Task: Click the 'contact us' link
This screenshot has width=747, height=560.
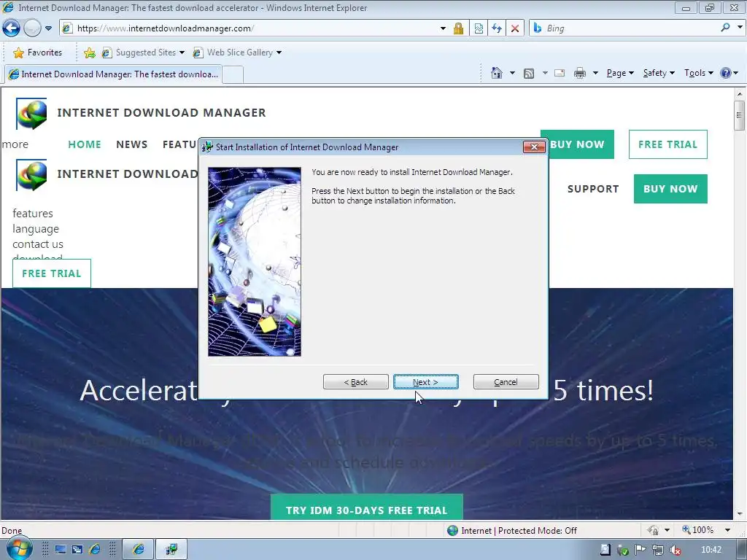Action: [38, 244]
